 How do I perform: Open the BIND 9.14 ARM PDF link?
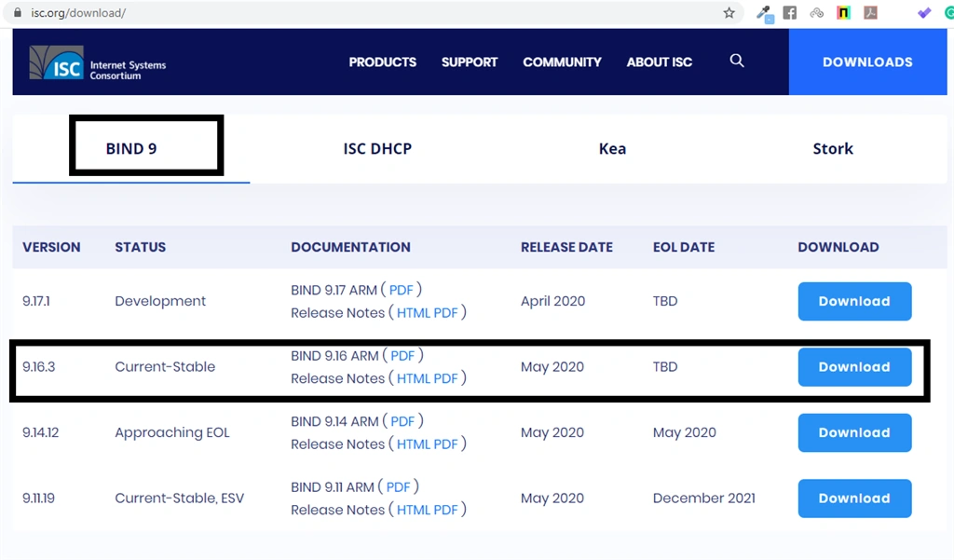click(402, 421)
